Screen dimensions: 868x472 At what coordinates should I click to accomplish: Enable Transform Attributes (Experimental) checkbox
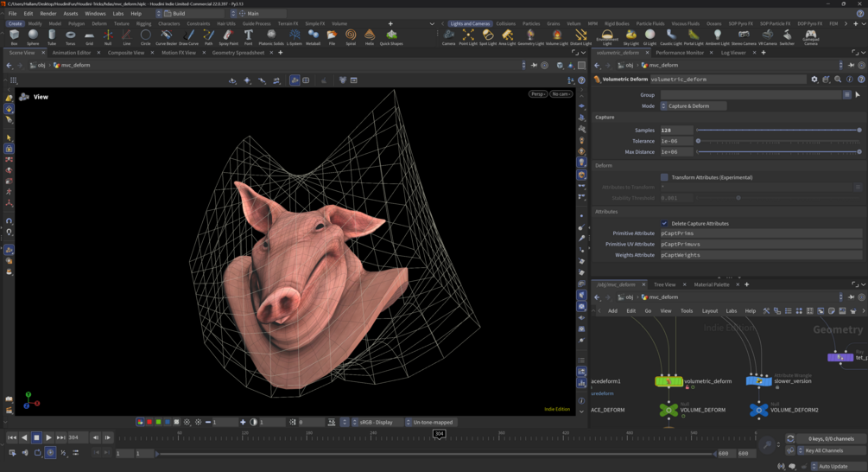[664, 177]
